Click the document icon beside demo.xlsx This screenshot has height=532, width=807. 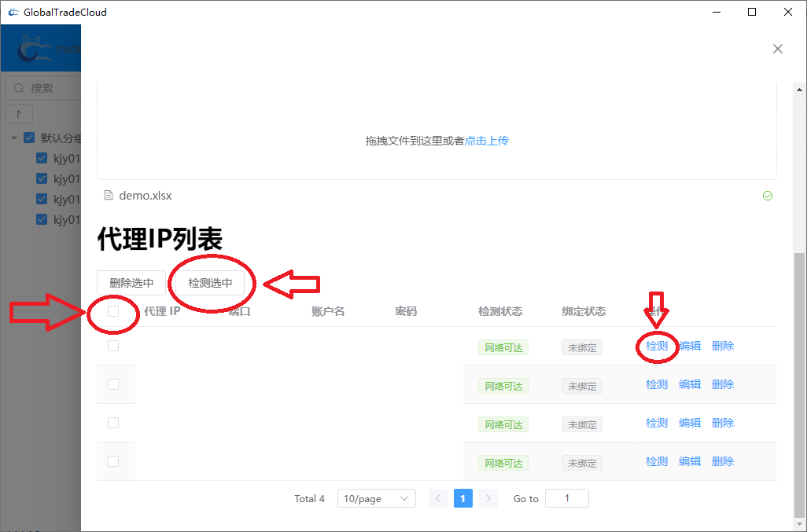coord(109,195)
